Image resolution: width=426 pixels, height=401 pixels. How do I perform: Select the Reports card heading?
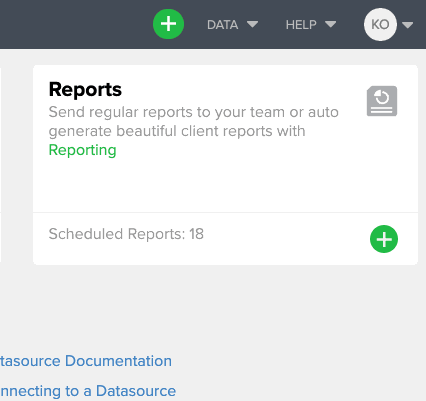85,90
